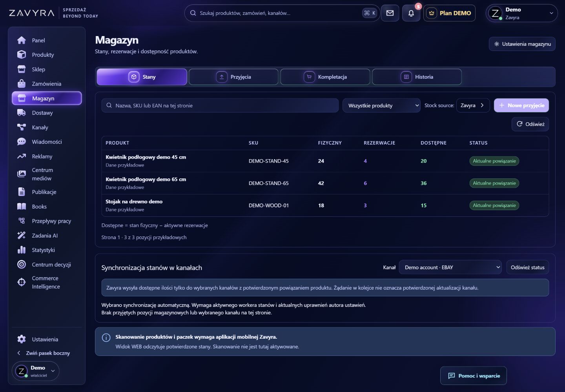Click the Odśwież button above the table

[x=530, y=124]
